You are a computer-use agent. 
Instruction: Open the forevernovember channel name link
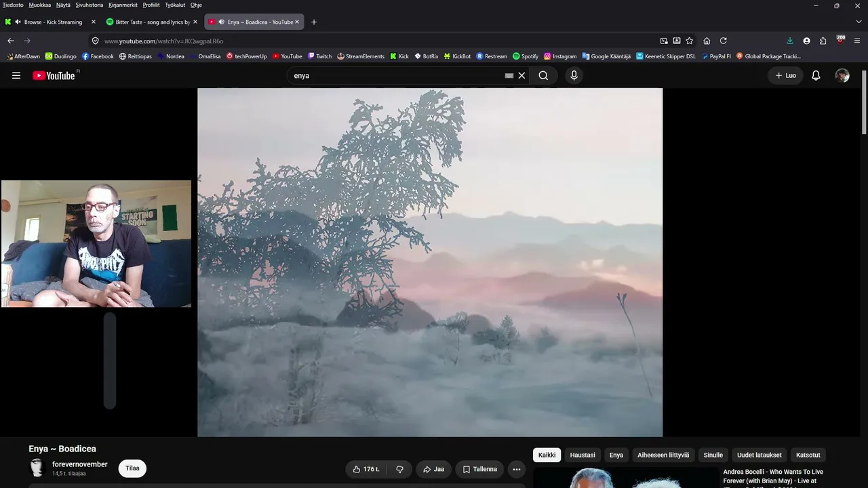click(80, 464)
